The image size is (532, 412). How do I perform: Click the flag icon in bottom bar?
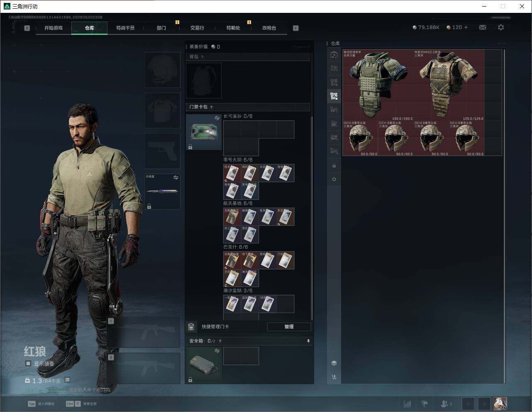[425, 404]
